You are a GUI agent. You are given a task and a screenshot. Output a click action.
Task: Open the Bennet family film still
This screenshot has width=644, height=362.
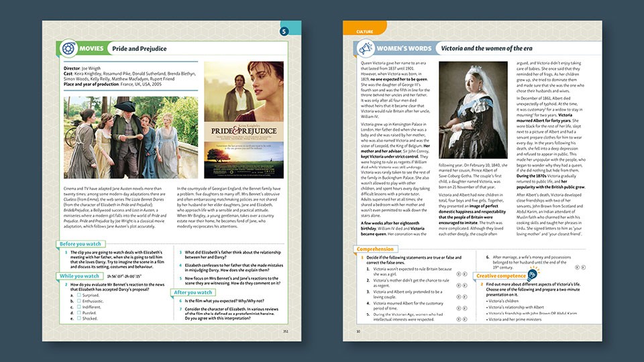(131, 137)
